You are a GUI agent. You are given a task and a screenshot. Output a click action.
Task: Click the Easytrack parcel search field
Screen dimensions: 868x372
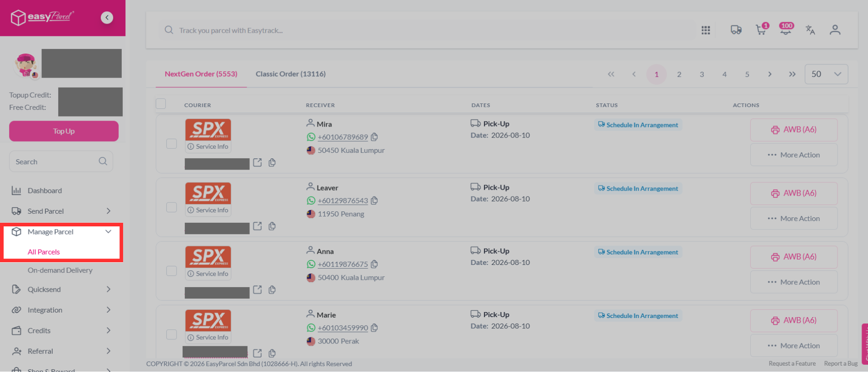pyautogui.click(x=427, y=30)
